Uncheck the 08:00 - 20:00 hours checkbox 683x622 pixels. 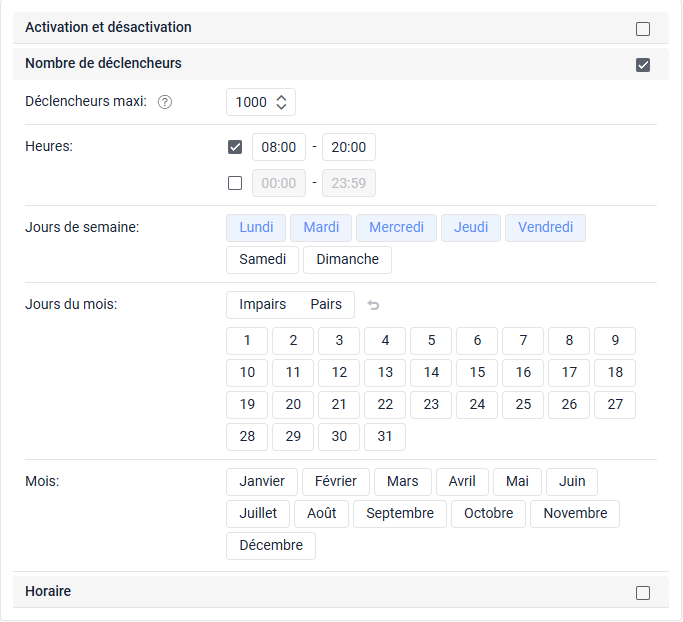[235, 147]
